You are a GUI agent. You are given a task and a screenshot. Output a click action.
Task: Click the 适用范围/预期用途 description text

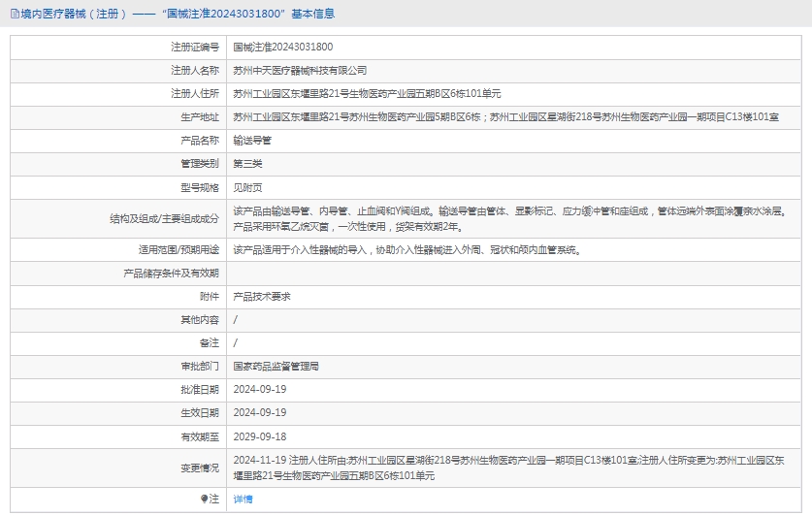(406, 249)
